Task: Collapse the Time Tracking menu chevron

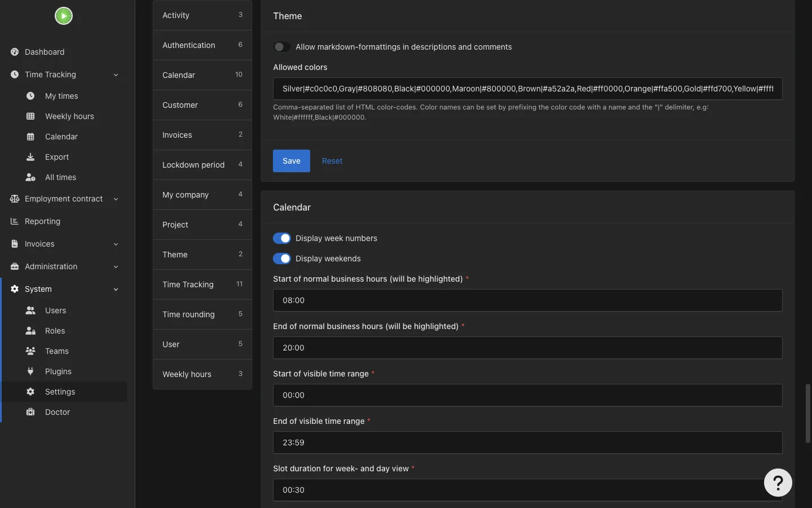Action: pyautogui.click(x=116, y=75)
